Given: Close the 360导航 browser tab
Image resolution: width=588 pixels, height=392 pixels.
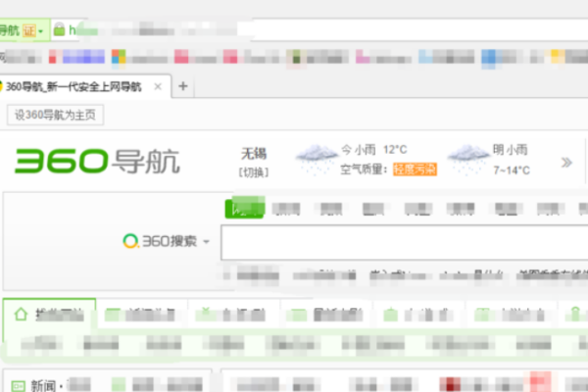Looking at the screenshot, I should 158,86.
